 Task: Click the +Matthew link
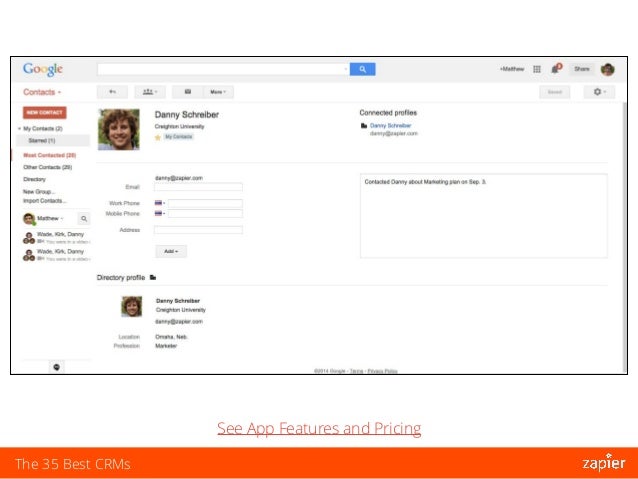coord(512,69)
